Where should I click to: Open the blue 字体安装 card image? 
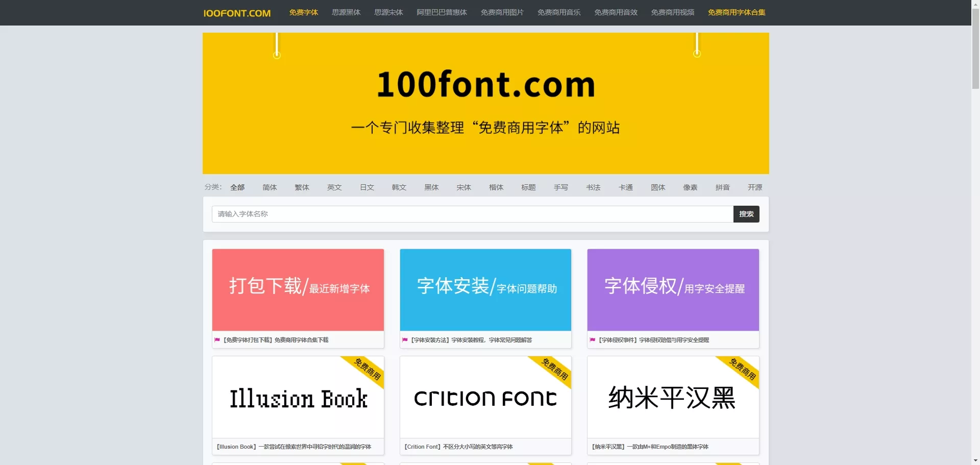coord(485,290)
